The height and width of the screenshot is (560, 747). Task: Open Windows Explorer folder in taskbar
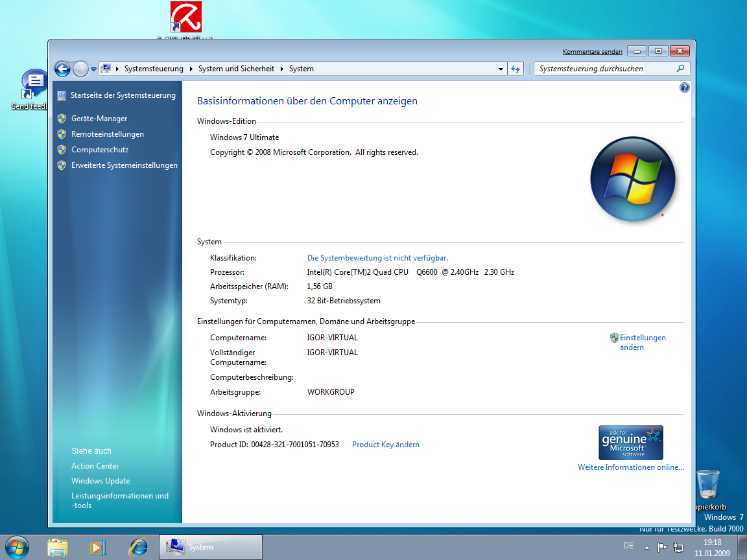pos(58,547)
